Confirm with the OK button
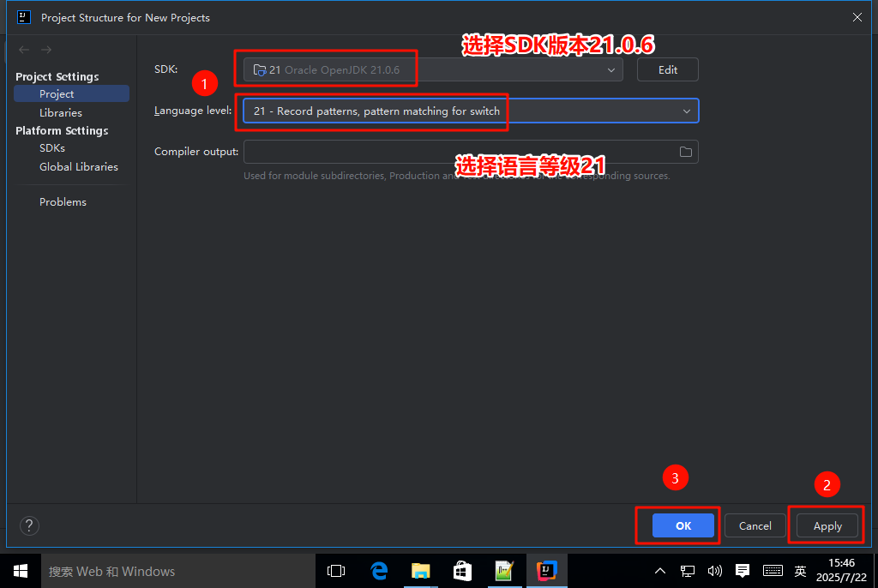Screen dimensions: 878x588 coord(683,525)
